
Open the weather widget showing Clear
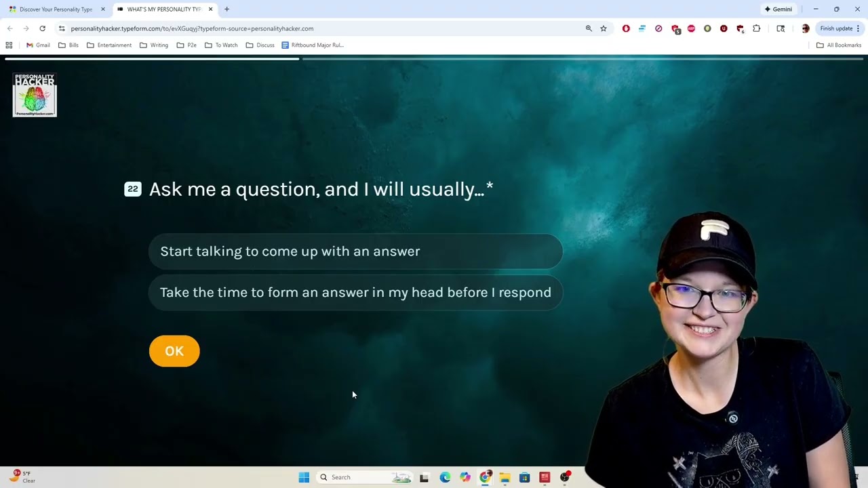[23, 477]
